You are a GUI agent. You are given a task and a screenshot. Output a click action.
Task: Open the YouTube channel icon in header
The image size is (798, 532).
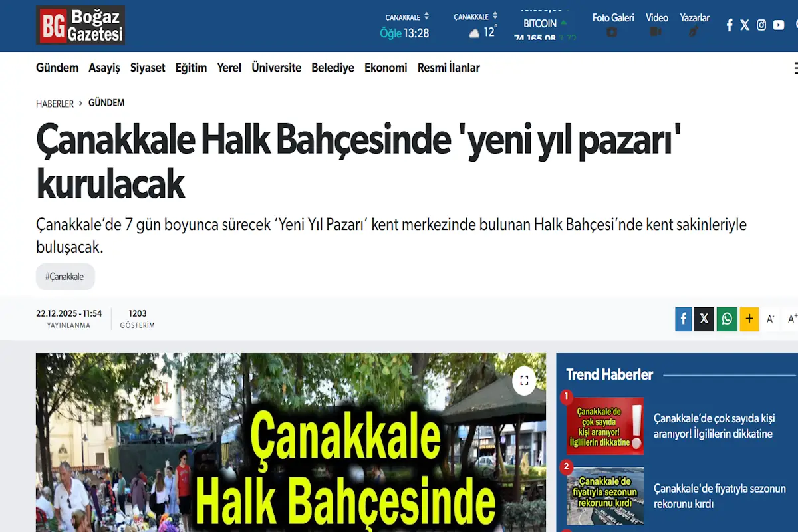pyautogui.click(x=779, y=25)
